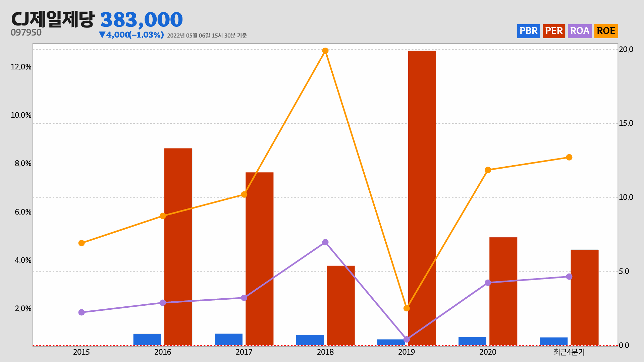Select the 최근4분기 red PER bar
This screenshot has height=362, width=644.
585,297
